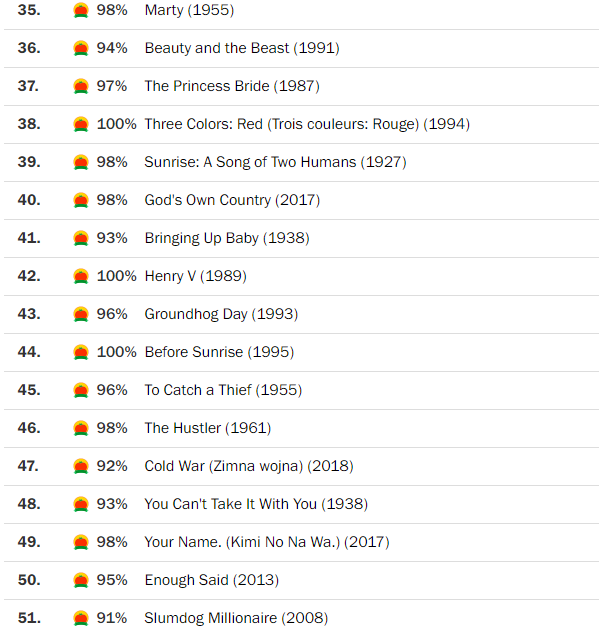Click the 92% rating beside Cold War
This screenshot has width=599, height=633.
[x=112, y=466]
